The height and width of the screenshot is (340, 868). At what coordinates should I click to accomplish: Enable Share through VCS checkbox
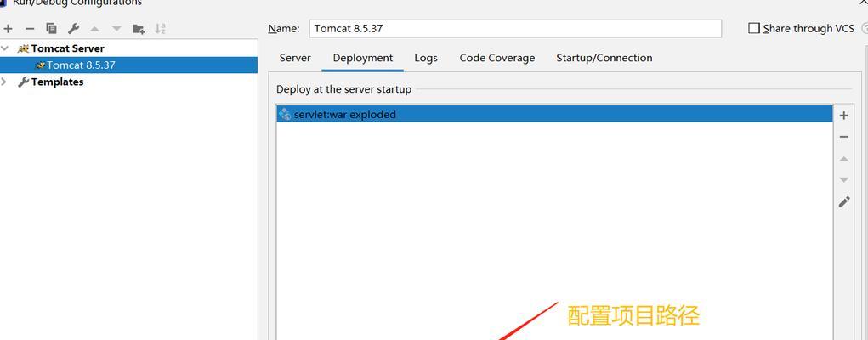click(754, 28)
